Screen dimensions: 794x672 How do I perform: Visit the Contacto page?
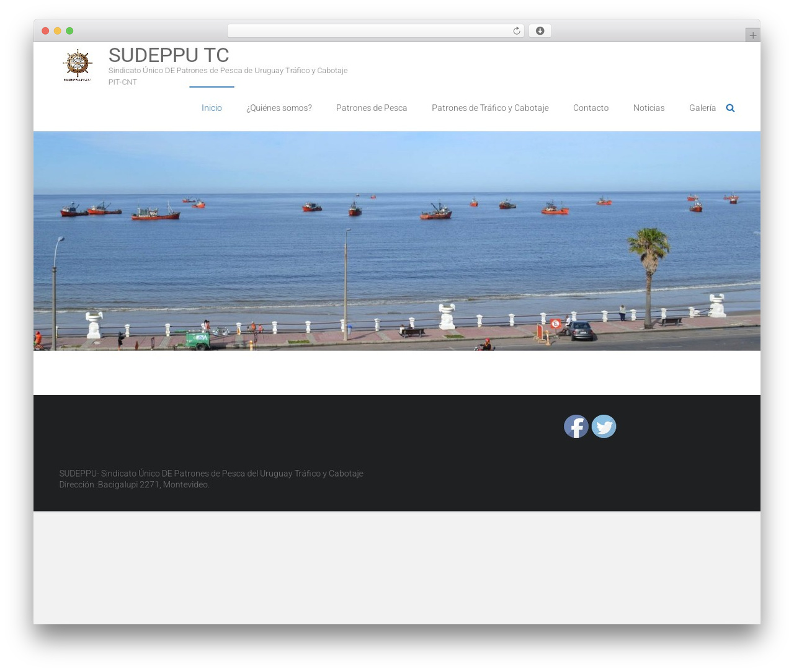591,108
